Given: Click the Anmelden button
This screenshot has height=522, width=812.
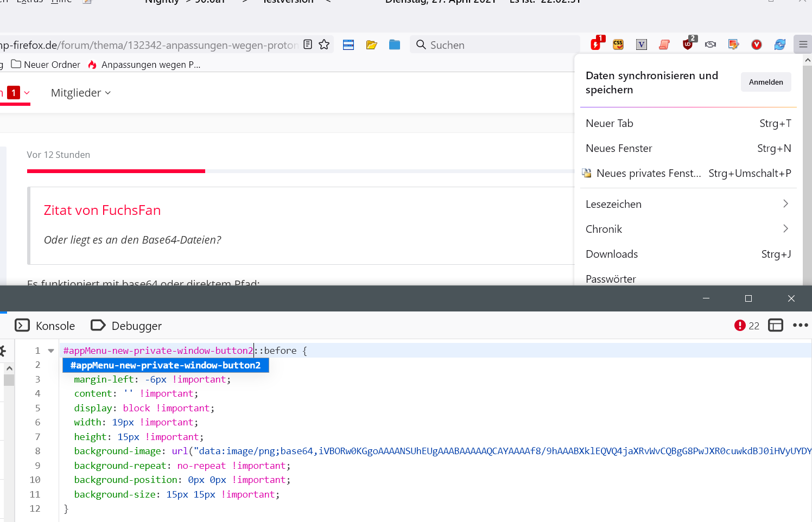Looking at the screenshot, I should 765,82.
